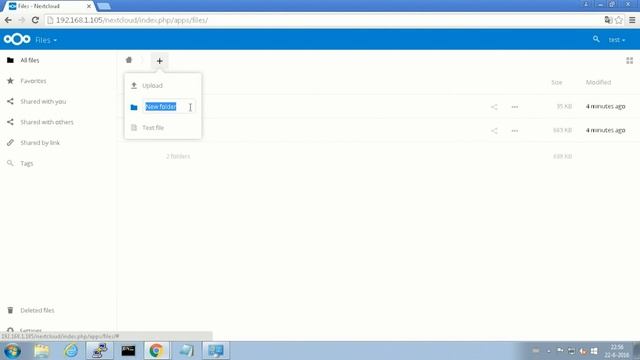Open the Files app dropdown
This screenshot has width=640, height=360.
tap(46, 40)
